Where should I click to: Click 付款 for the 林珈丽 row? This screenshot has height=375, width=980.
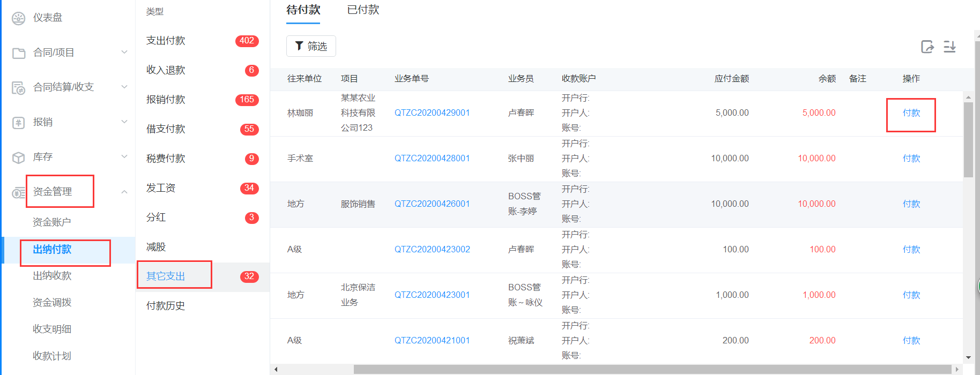click(911, 113)
